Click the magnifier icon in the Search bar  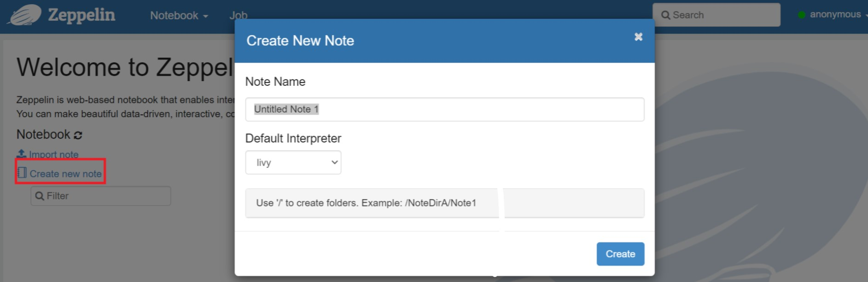[x=665, y=15]
